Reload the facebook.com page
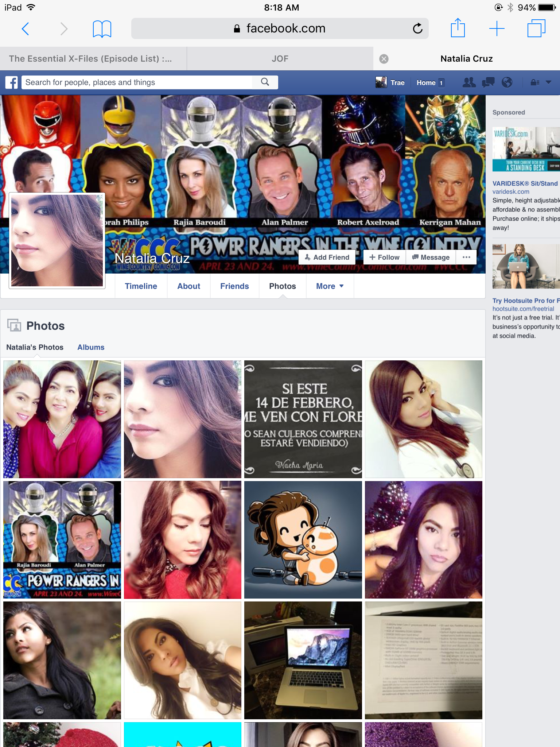Viewport: 560px width, 747px height. tap(417, 28)
